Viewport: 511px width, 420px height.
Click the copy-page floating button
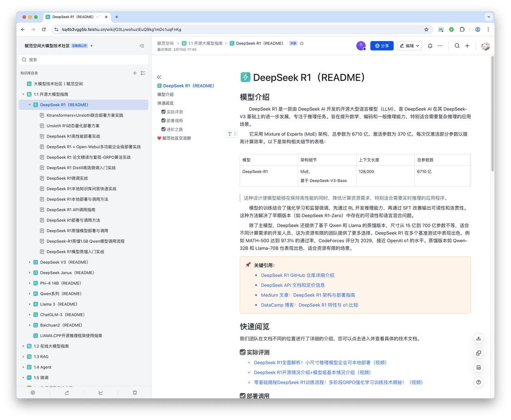tap(478, 353)
